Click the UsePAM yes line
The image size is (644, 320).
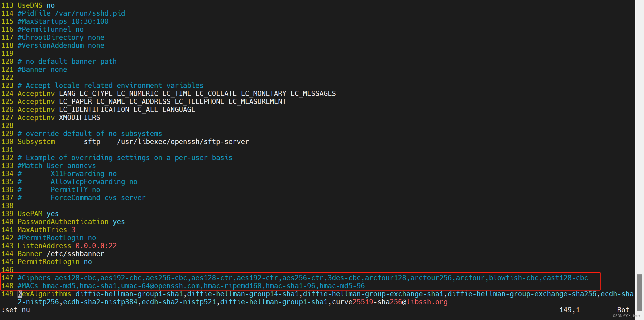(x=38, y=214)
